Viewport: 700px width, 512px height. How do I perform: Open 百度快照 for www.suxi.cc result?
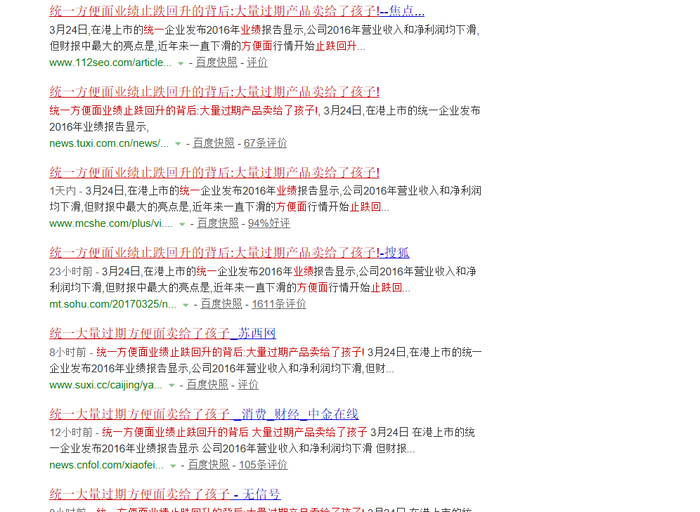point(207,384)
